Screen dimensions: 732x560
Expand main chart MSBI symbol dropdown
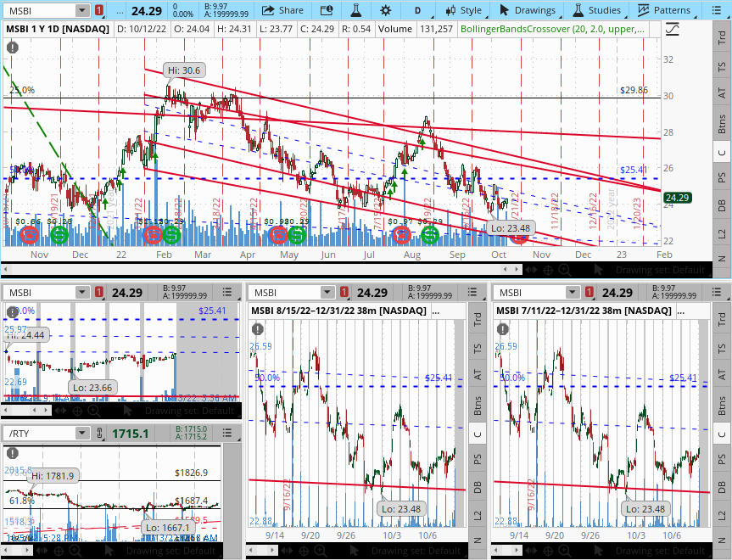[81, 10]
